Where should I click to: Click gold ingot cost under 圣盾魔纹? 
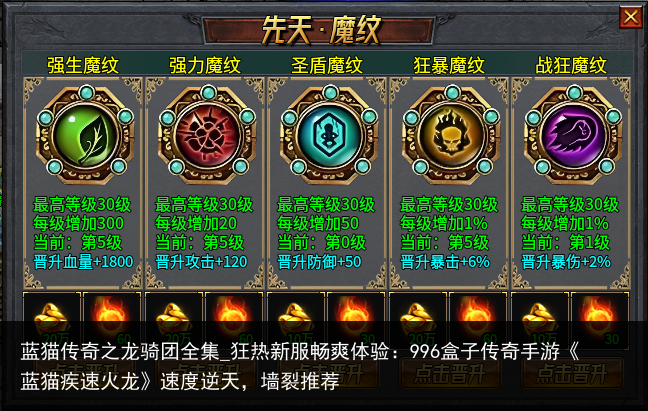[x=296, y=319]
